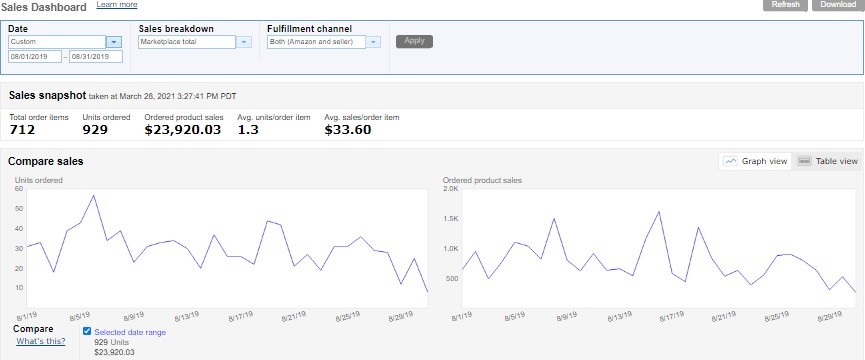This screenshot has height=360, width=865.
Task: Click the Refresh button
Action: coord(786,4)
